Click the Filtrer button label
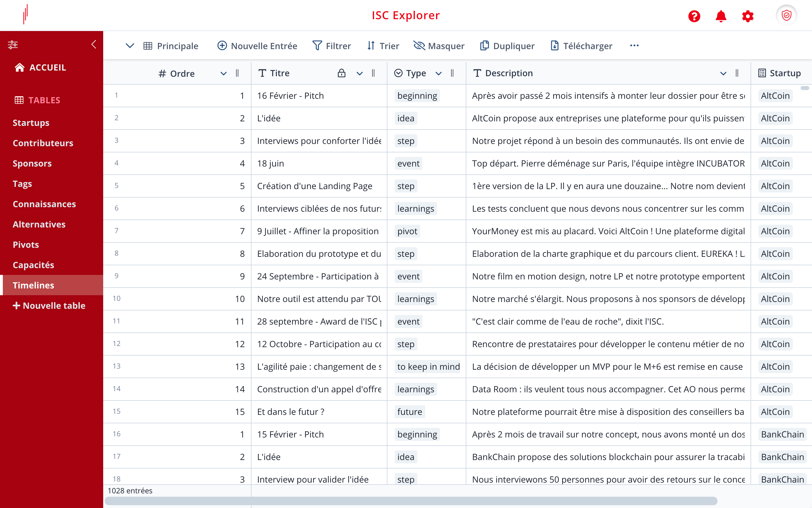The width and height of the screenshot is (812, 508). click(x=338, y=46)
